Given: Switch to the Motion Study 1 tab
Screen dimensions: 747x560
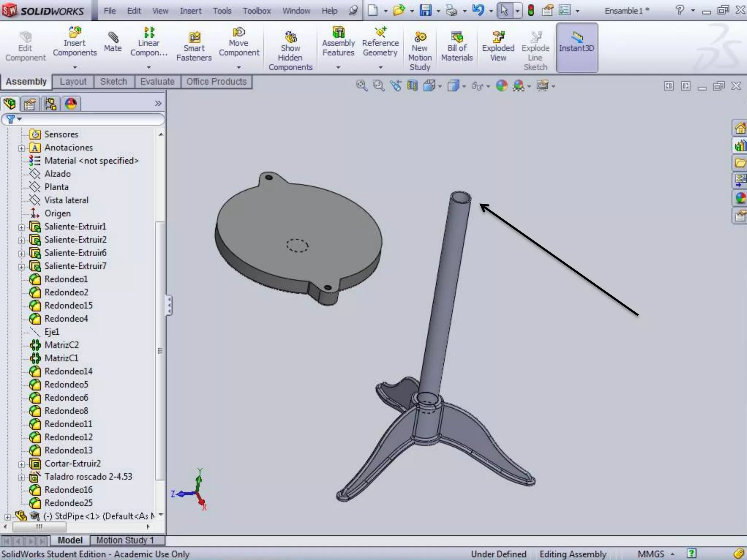Looking at the screenshot, I should [x=125, y=540].
